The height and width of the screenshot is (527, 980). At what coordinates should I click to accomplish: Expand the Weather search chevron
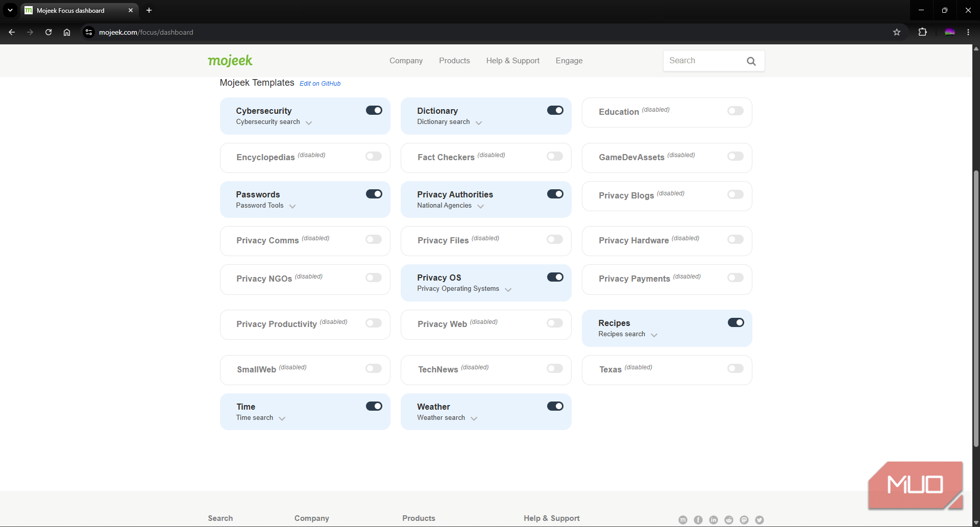pos(474,419)
